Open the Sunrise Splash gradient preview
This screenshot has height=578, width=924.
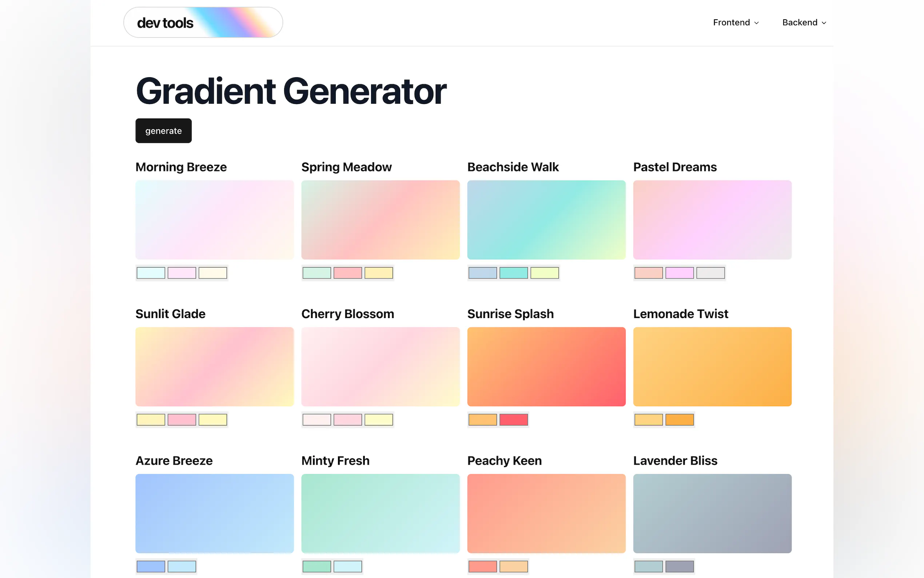546,366
